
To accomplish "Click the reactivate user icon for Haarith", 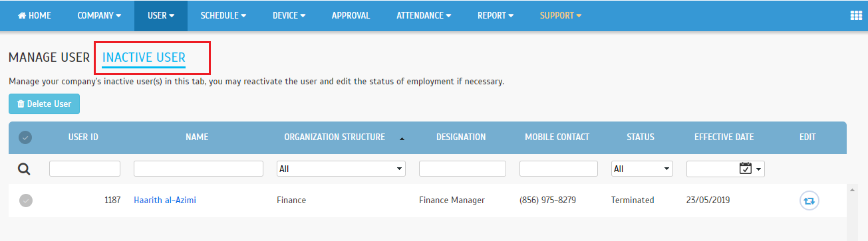I will click(809, 200).
